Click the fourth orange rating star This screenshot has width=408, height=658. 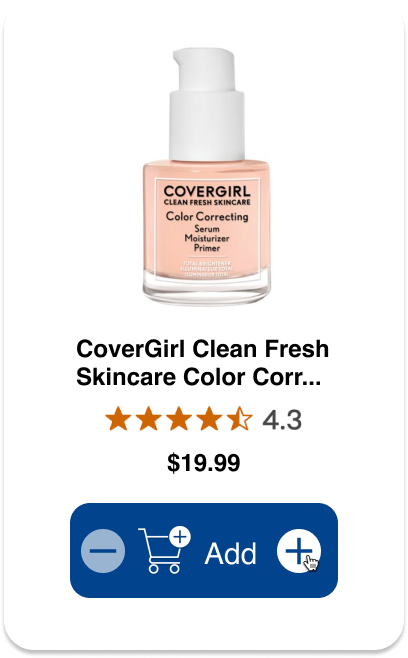(x=209, y=419)
